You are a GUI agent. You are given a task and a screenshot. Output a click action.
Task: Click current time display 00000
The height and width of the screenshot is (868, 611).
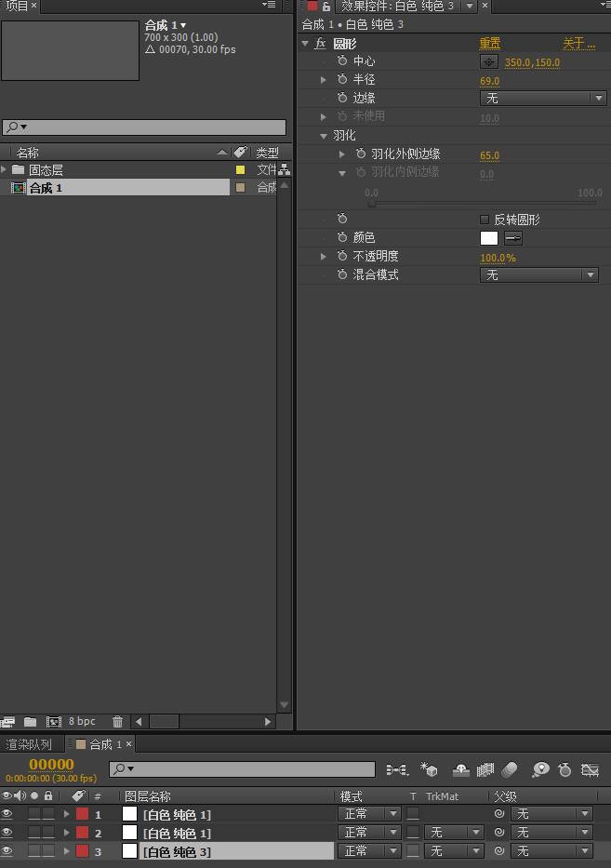click(x=51, y=764)
